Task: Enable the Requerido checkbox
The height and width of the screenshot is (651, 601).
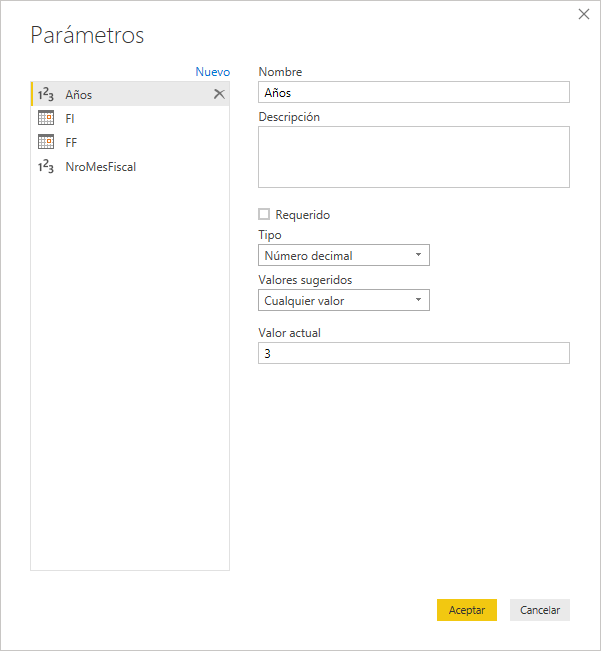Action: (264, 214)
